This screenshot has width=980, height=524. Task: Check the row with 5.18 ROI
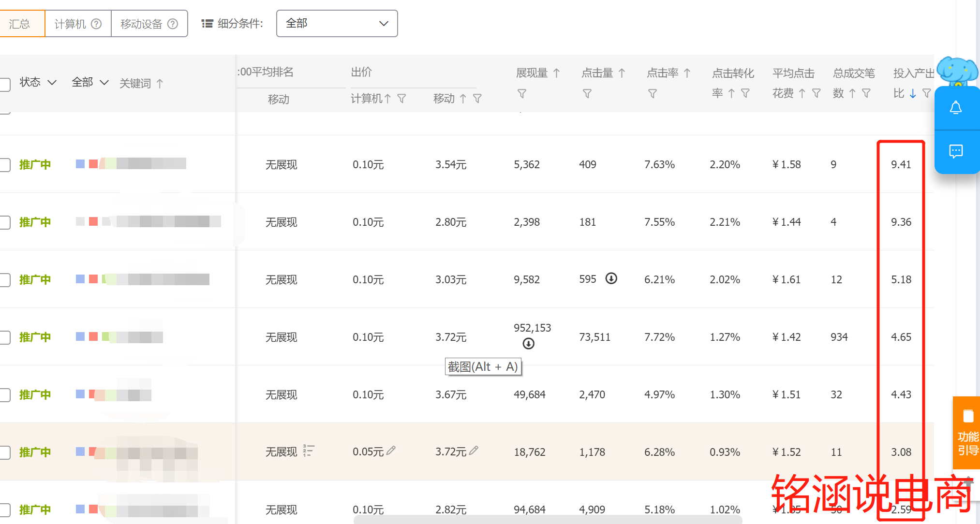pyautogui.click(x=5, y=280)
